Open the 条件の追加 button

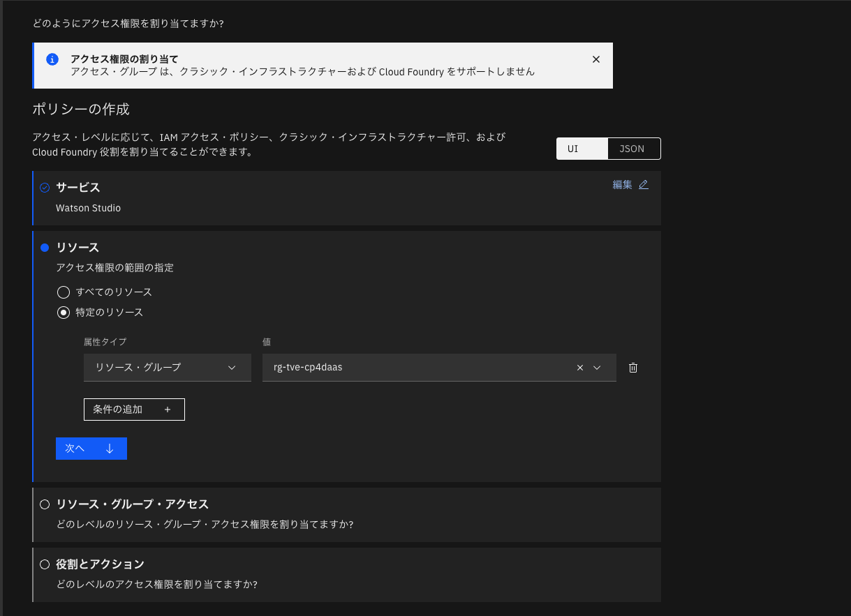(x=134, y=410)
